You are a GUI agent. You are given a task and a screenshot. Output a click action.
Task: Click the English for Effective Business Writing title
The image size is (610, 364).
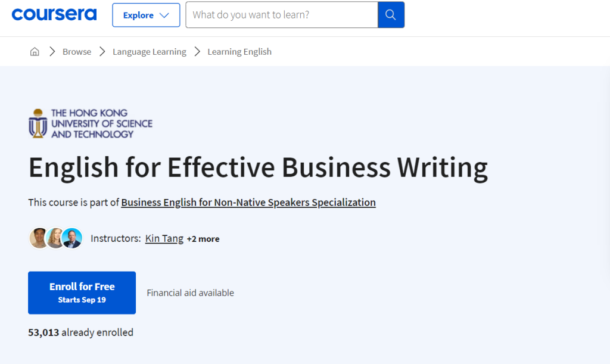258,167
